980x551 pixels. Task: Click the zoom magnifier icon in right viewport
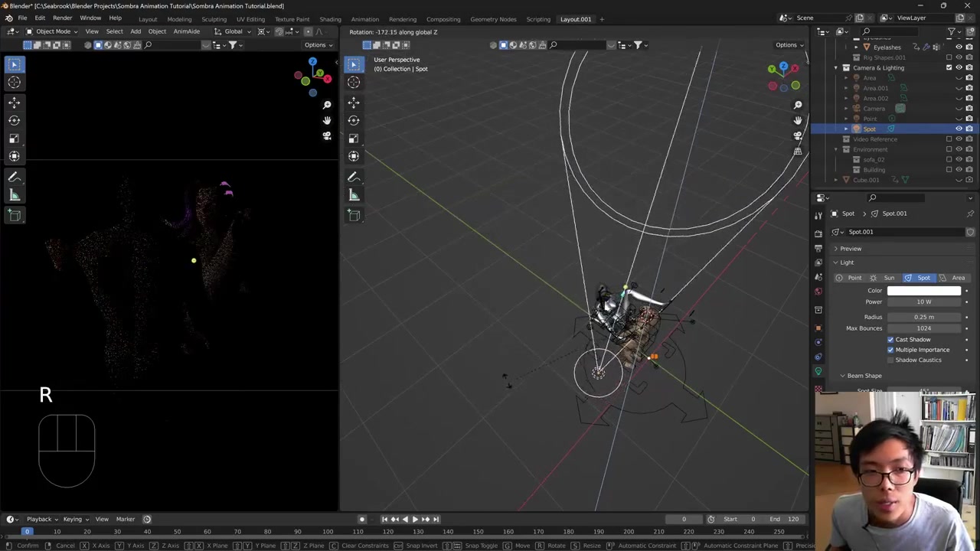coord(798,105)
